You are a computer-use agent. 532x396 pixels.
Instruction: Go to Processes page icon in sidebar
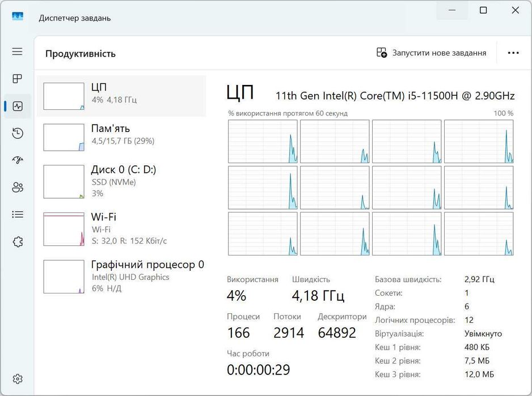click(18, 79)
